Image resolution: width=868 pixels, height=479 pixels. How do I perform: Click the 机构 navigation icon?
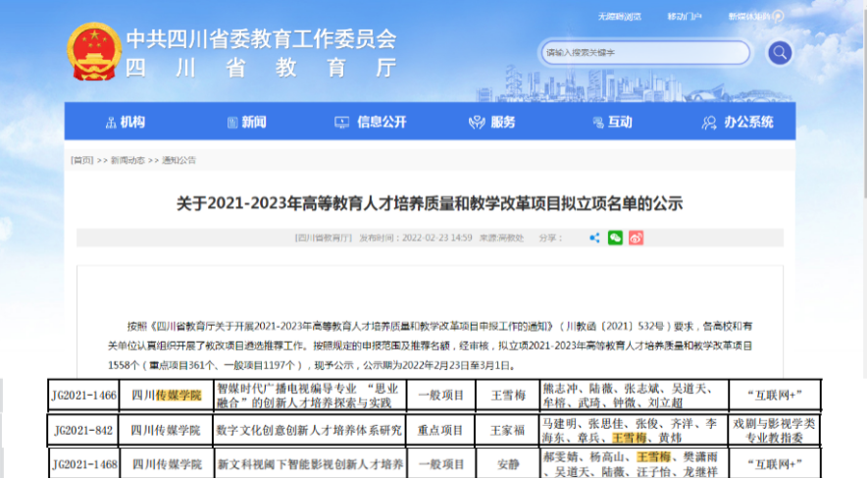tap(110, 123)
